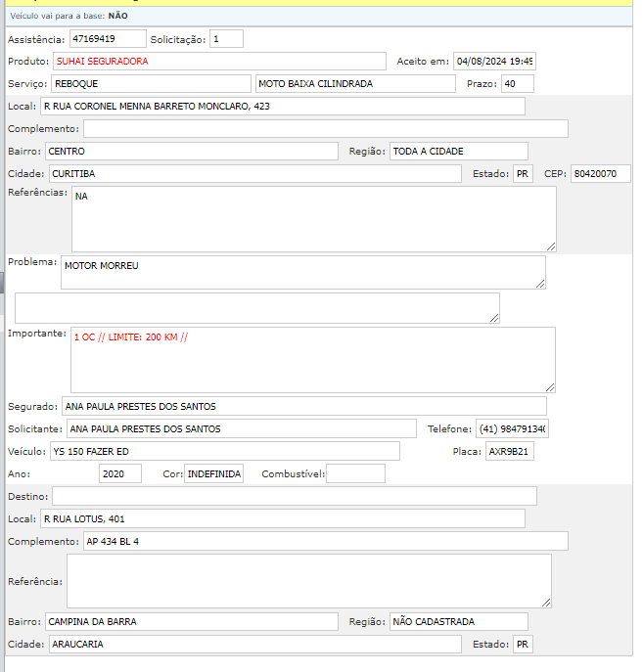Click the CEP field

point(600,174)
